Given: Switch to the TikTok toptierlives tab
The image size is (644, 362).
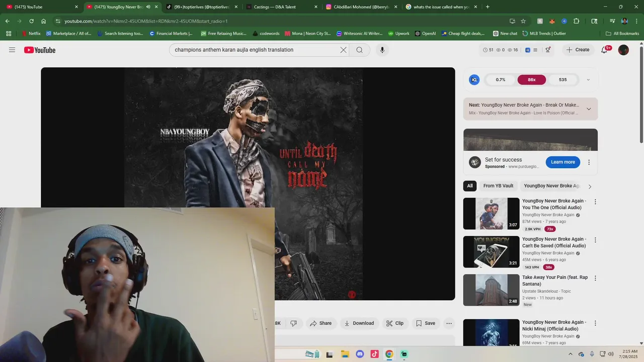Looking at the screenshot, I should tap(203, 7).
